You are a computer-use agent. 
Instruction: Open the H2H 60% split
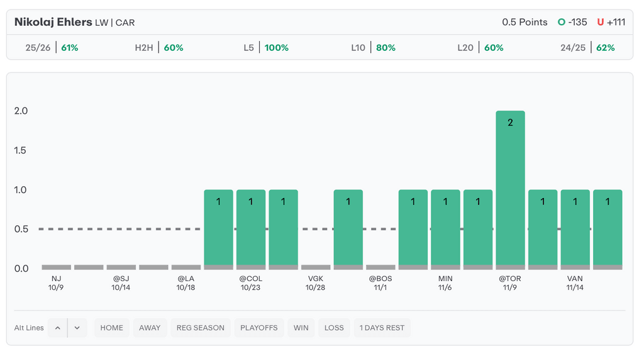[159, 47]
